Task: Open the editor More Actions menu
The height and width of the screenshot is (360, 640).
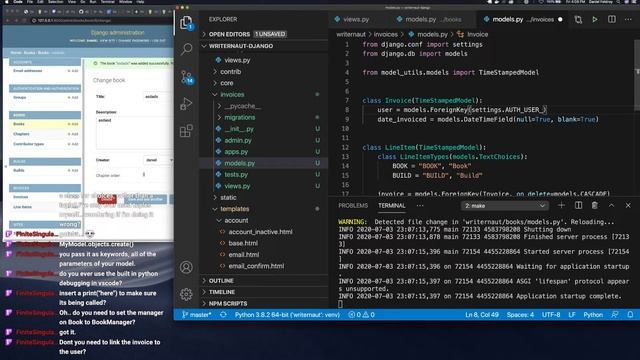Action: pos(628,20)
